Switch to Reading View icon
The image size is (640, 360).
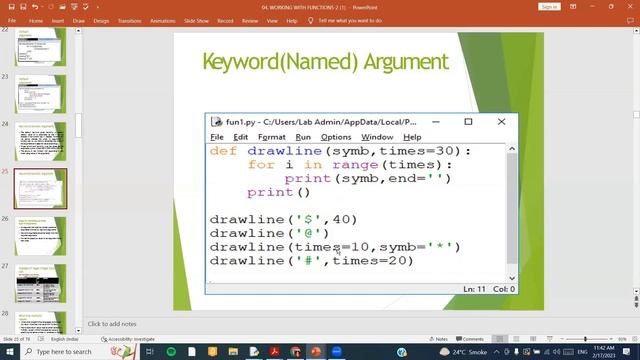click(x=533, y=339)
